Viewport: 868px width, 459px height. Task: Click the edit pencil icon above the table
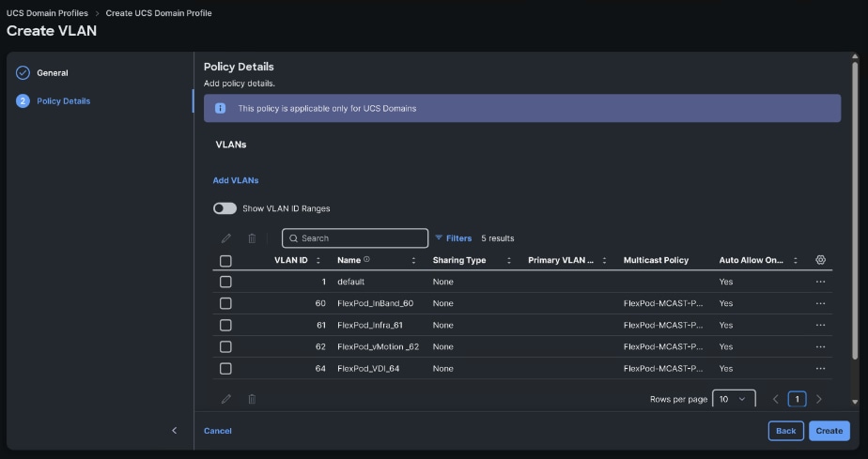(x=225, y=238)
